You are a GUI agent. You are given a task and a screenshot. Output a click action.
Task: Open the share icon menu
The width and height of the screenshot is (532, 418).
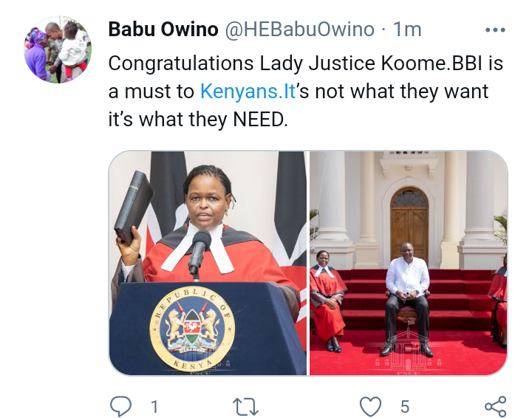pos(495,406)
